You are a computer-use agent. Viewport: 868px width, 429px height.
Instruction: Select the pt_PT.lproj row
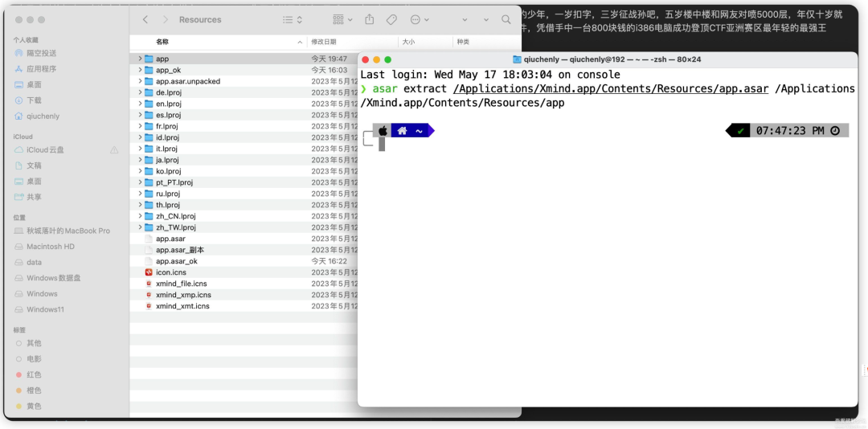coord(244,182)
